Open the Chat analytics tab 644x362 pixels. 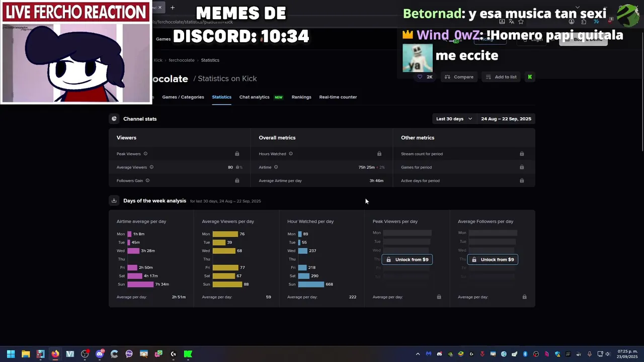[255, 97]
